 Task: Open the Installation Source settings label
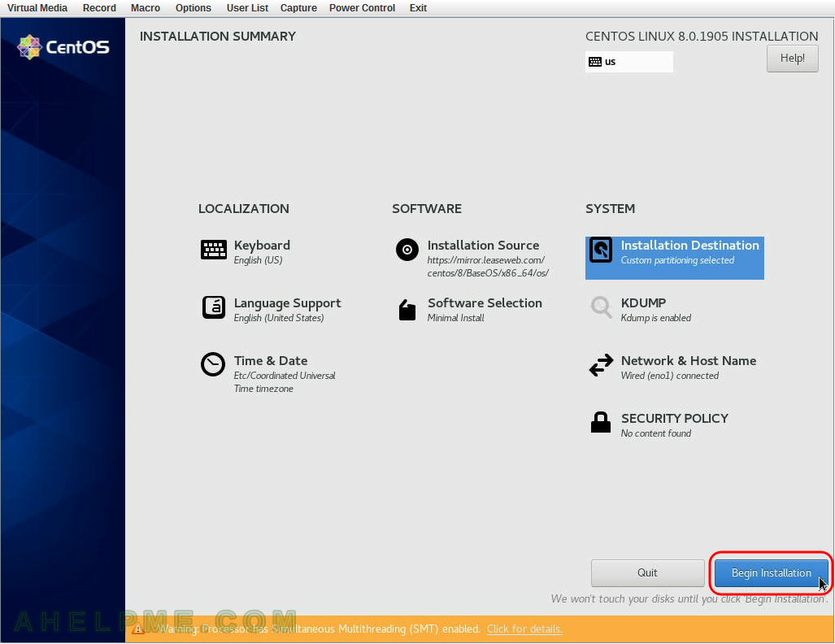483,245
